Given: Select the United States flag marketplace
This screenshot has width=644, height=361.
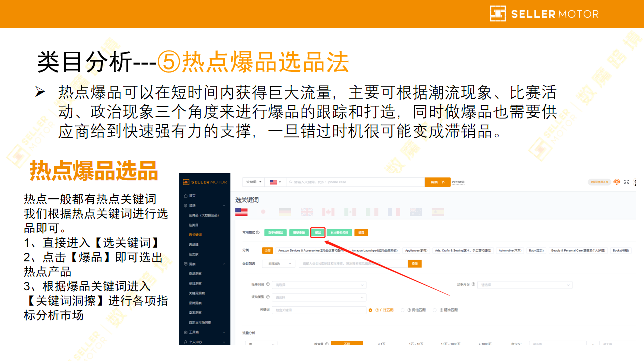Looking at the screenshot, I should (x=241, y=212).
